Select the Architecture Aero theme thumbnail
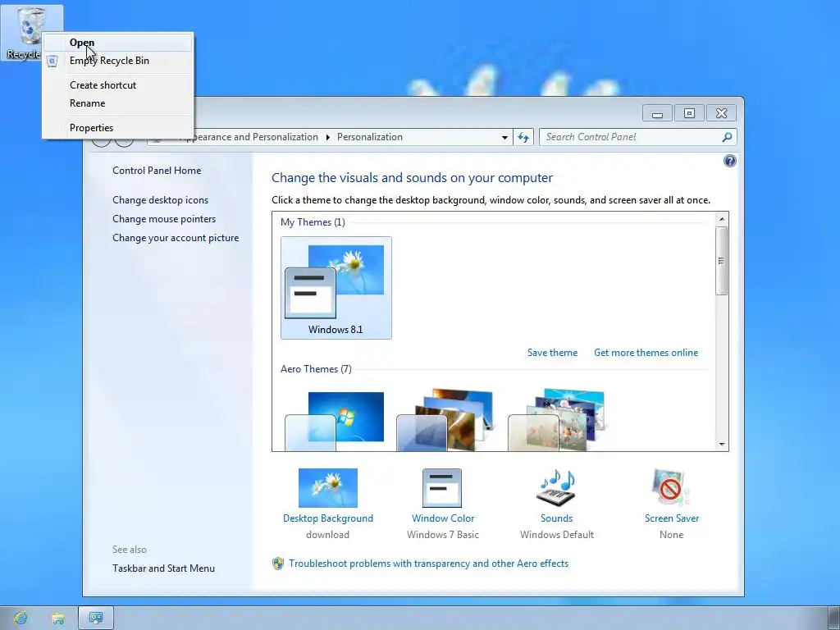Image resolution: width=840 pixels, height=630 pixels. [x=445, y=421]
